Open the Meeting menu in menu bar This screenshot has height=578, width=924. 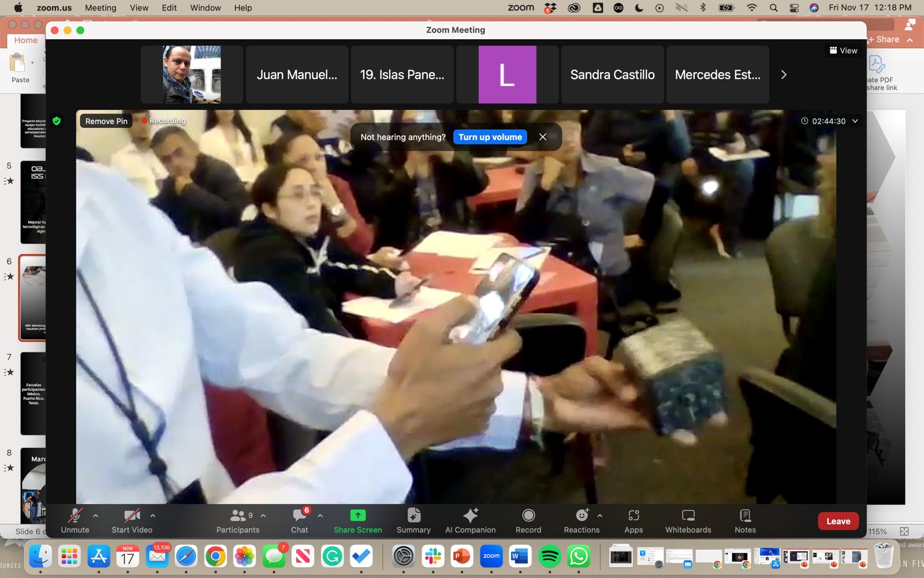click(x=100, y=8)
